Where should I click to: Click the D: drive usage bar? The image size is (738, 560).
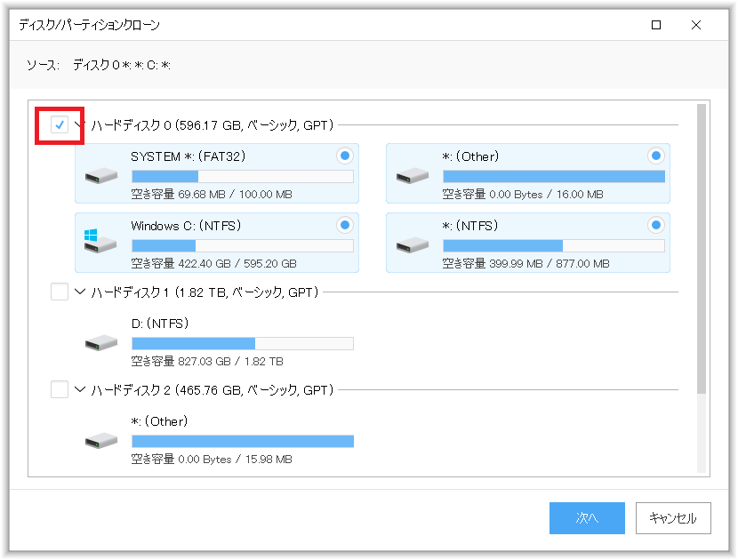[243, 343]
